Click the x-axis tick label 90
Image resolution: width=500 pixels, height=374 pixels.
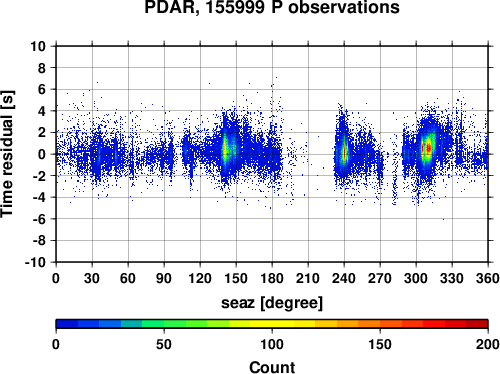[164, 278]
